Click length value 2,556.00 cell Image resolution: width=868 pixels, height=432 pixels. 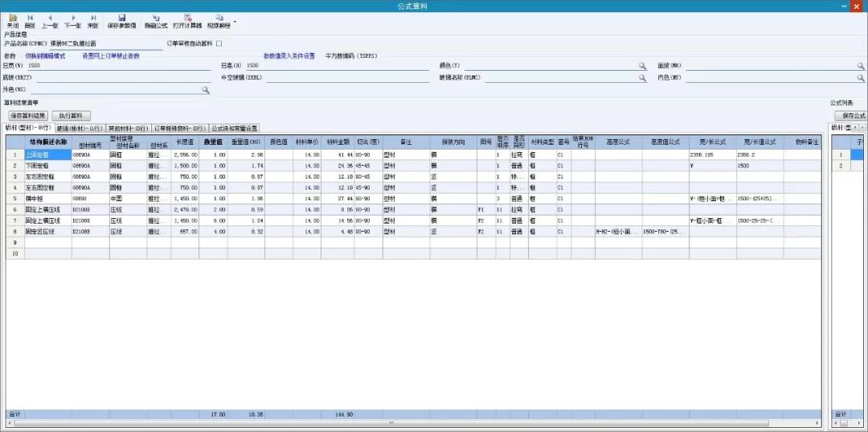[x=184, y=155]
